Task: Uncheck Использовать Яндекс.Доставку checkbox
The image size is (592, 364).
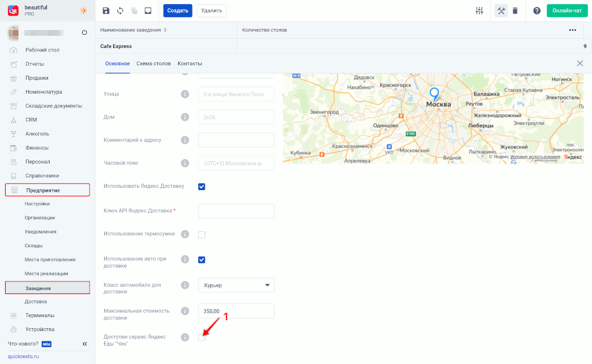Action: pyautogui.click(x=202, y=186)
